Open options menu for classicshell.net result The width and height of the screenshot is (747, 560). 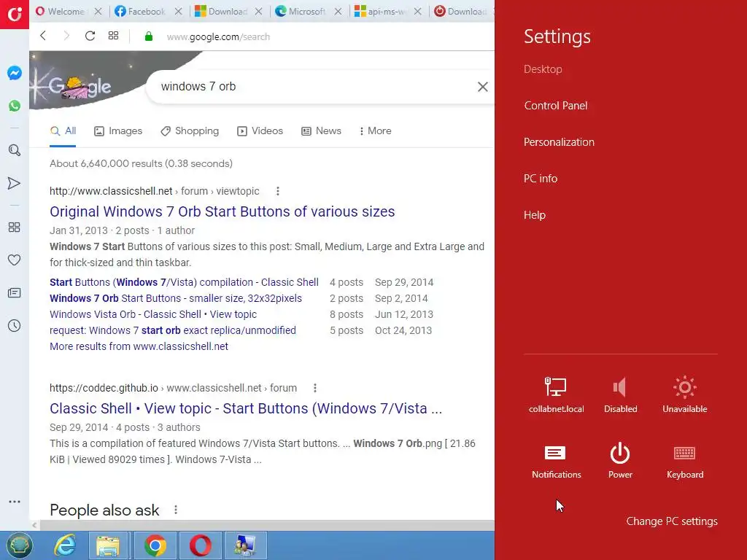(x=278, y=191)
